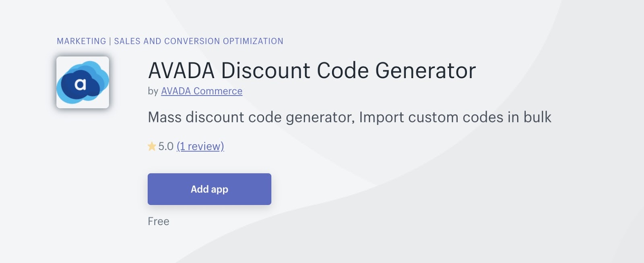Open the MARKETING category link

[x=81, y=41]
